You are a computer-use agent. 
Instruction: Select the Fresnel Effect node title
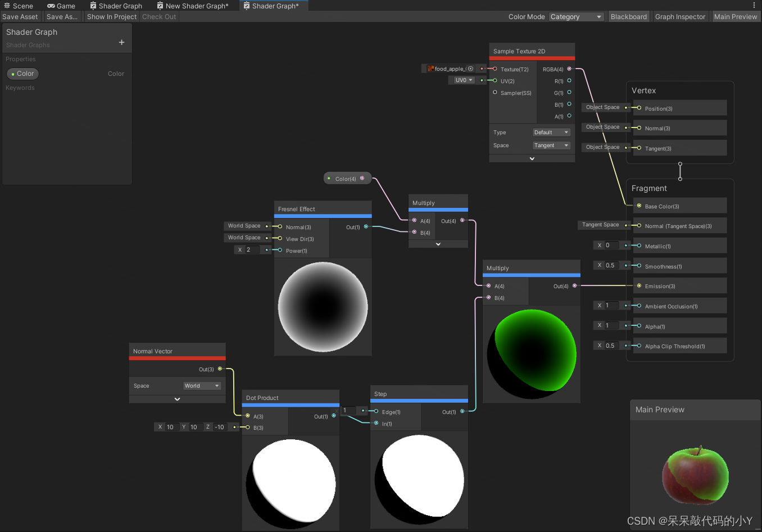pyautogui.click(x=297, y=209)
